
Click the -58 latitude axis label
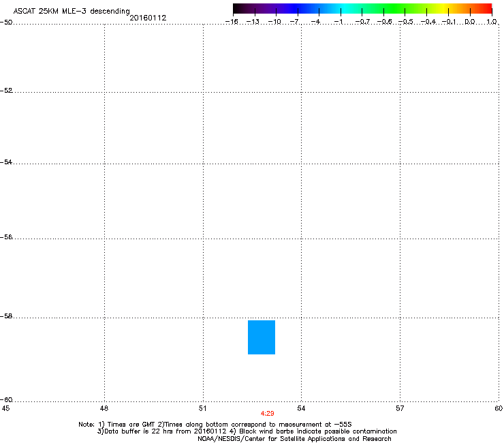click(x=6, y=316)
